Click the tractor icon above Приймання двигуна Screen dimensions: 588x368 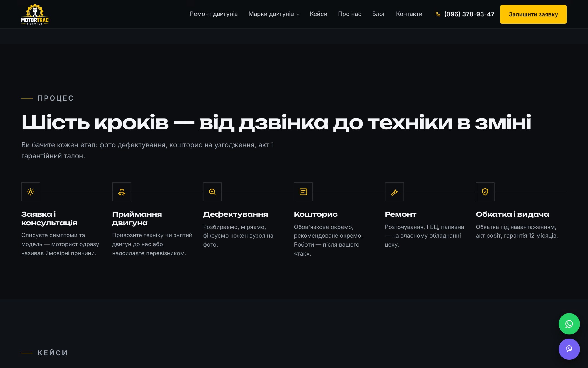coord(122,192)
